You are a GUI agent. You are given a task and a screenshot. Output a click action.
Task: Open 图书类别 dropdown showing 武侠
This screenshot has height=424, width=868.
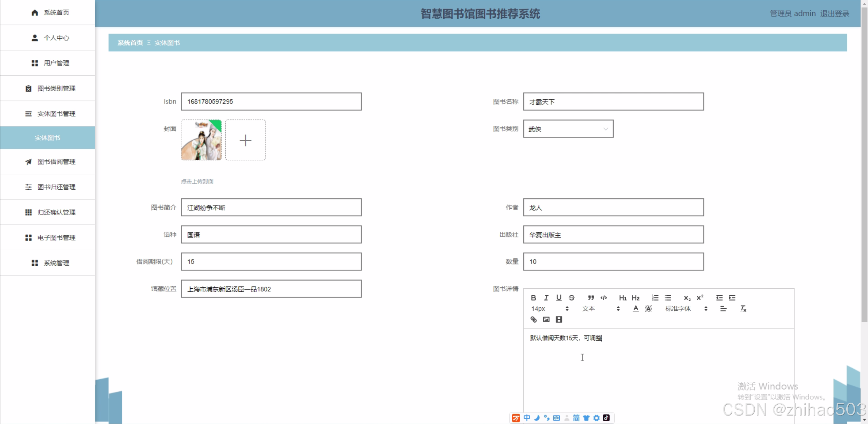[x=568, y=129]
